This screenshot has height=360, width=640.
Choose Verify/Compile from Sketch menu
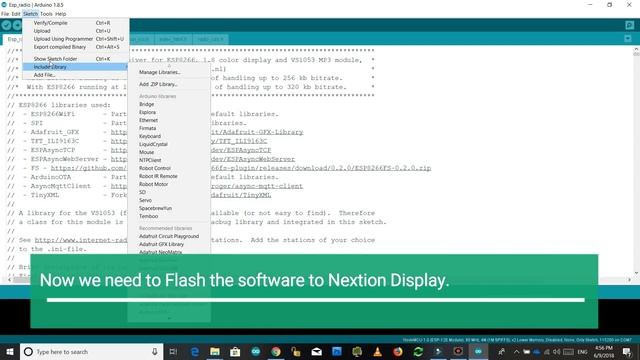[76, 23]
